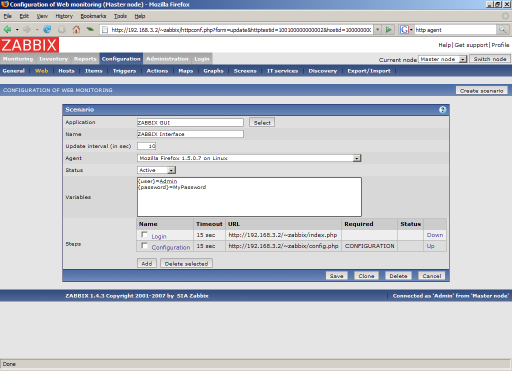Tick the Login step checkbox

pos(144,235)
